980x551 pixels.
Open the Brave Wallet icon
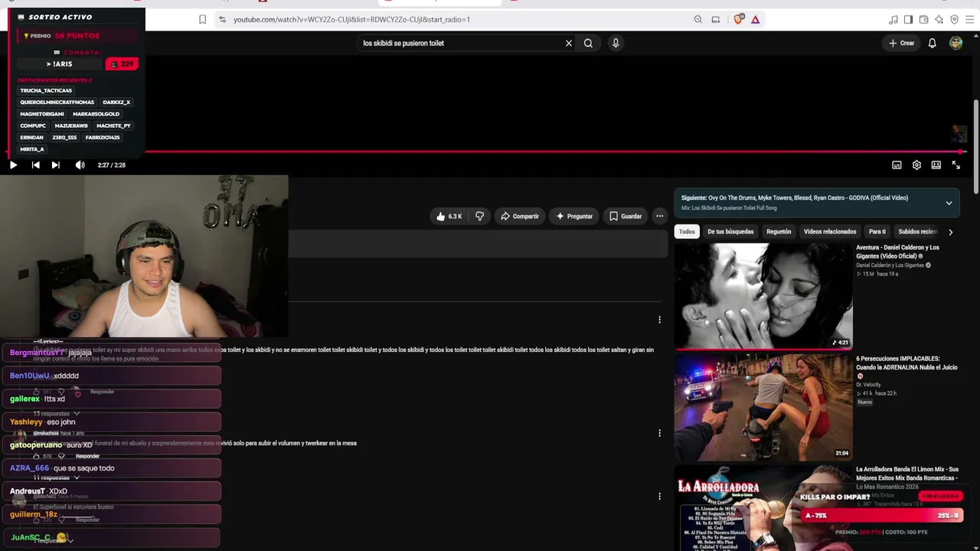coord(923,19)
